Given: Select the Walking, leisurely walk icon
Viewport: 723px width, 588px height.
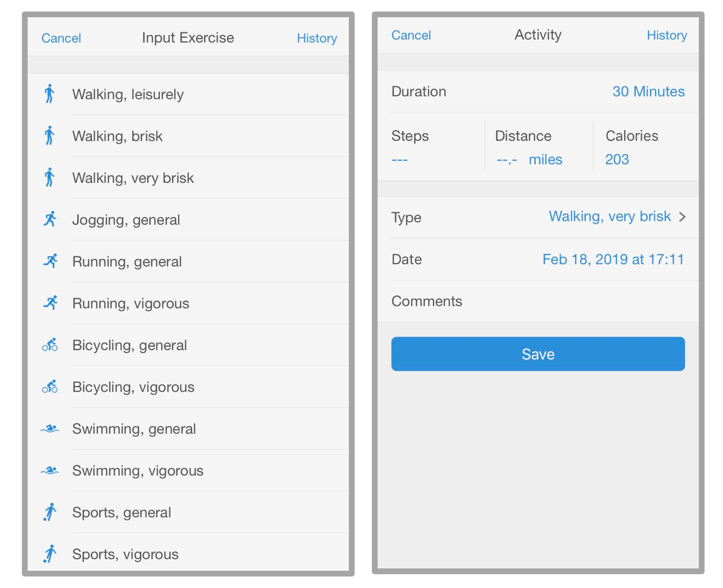Looking at the screenshot, I should point(50,94).
